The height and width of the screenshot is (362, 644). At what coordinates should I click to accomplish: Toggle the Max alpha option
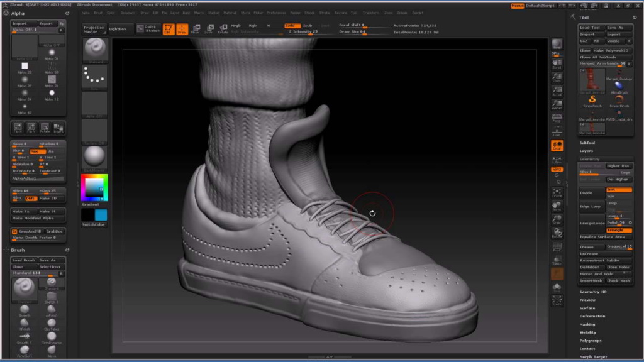pos(37,151)
